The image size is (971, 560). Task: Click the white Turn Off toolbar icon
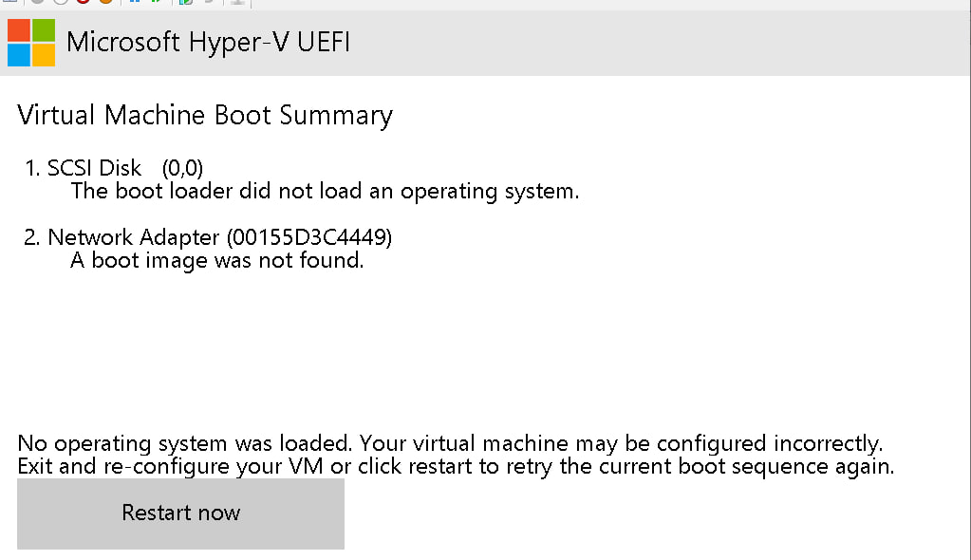(x=60, y=1)
